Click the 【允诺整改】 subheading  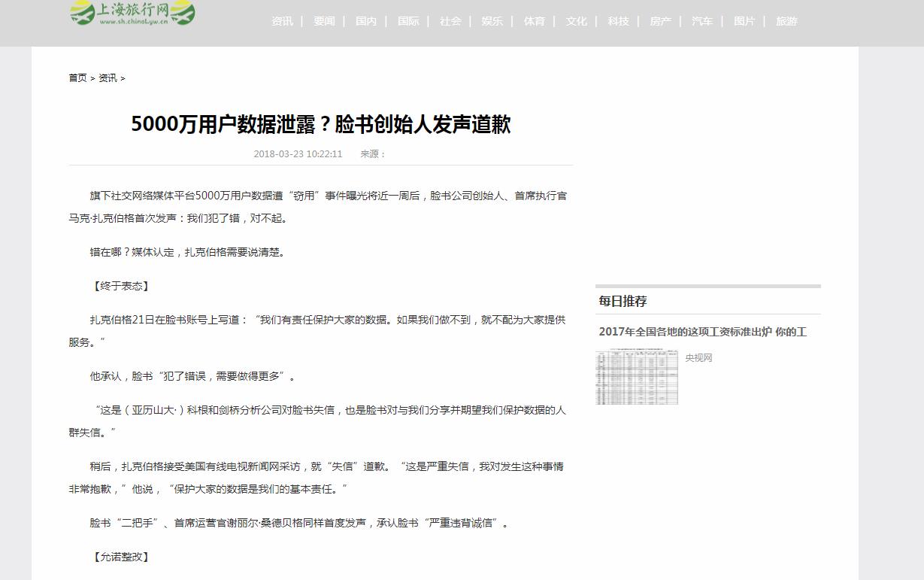pyautogui.click(x=121, y=557)
